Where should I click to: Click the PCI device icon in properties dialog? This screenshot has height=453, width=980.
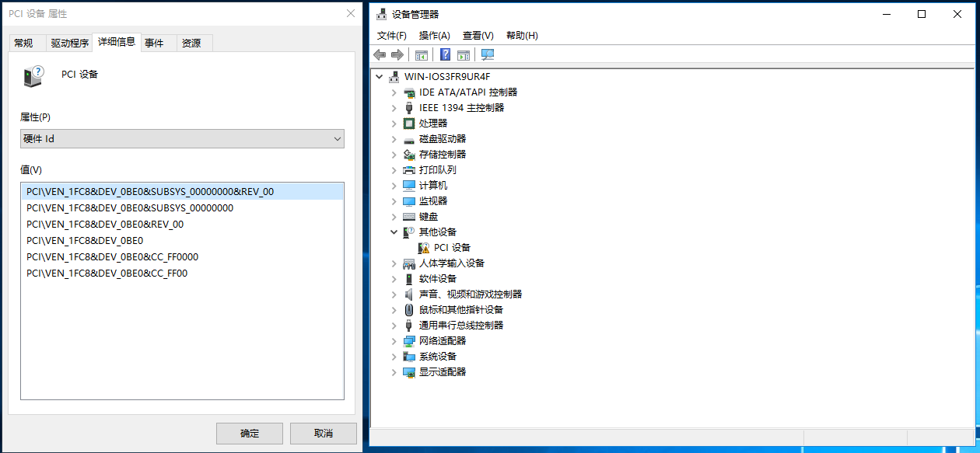click(x=33, y=76)
